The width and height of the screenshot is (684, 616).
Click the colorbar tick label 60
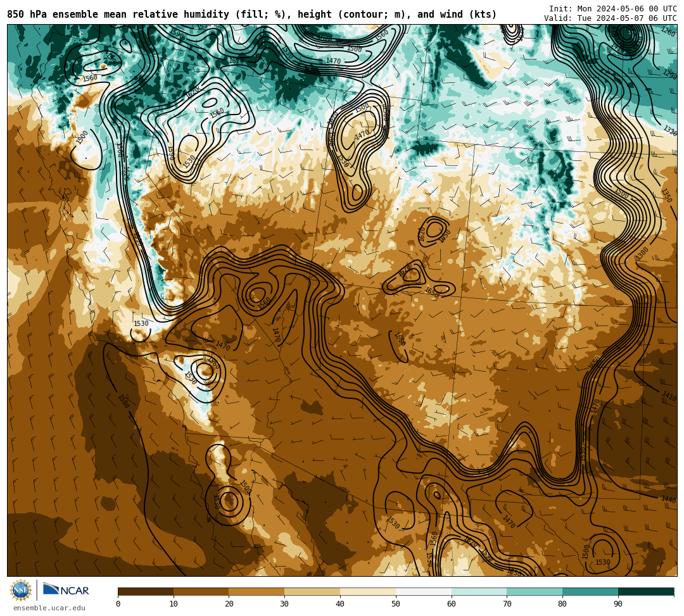452,604
